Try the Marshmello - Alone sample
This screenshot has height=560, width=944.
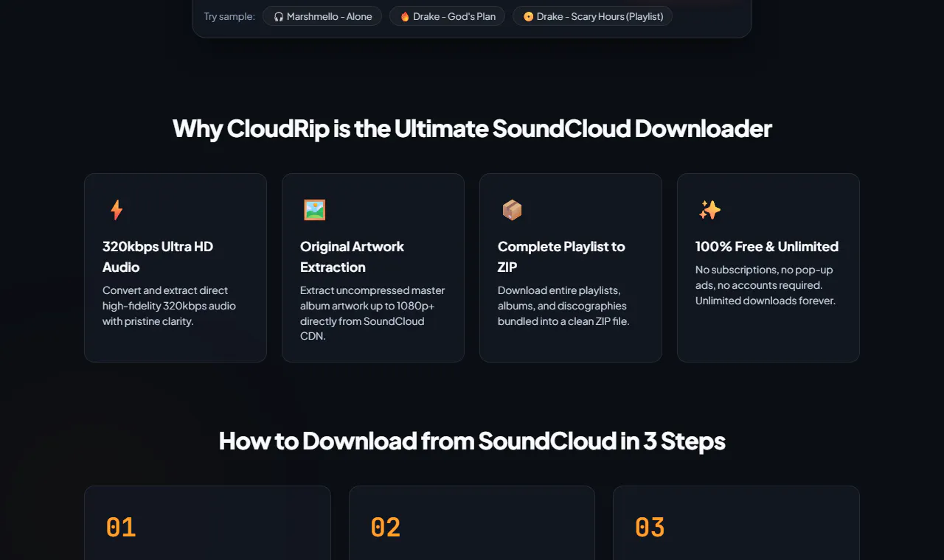point(322,16)
